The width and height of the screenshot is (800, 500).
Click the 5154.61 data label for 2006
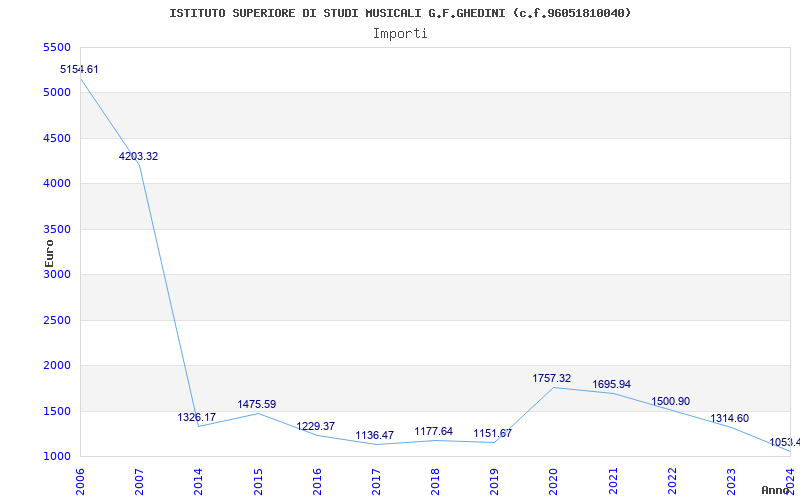point(79,69)
